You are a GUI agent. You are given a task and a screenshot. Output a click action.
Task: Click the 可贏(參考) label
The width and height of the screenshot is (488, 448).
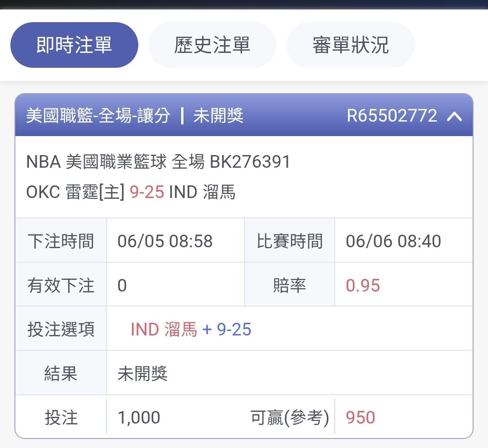tap(290, 418)
